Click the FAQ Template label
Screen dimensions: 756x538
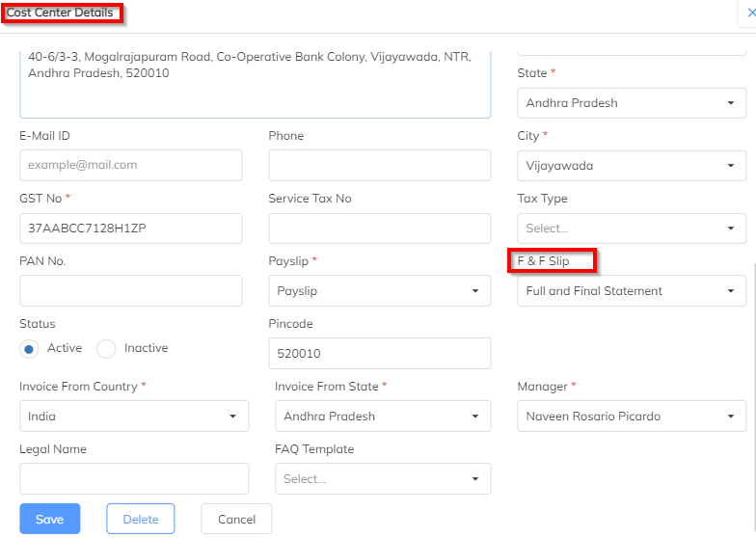point(314,449)
